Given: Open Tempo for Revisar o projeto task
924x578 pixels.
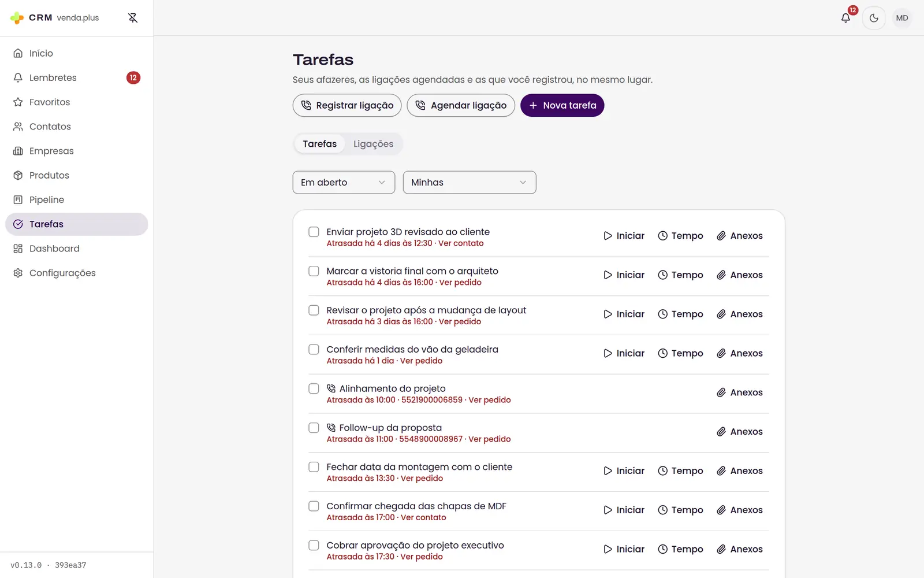Looking at the screenshot, I should (680, 314).
